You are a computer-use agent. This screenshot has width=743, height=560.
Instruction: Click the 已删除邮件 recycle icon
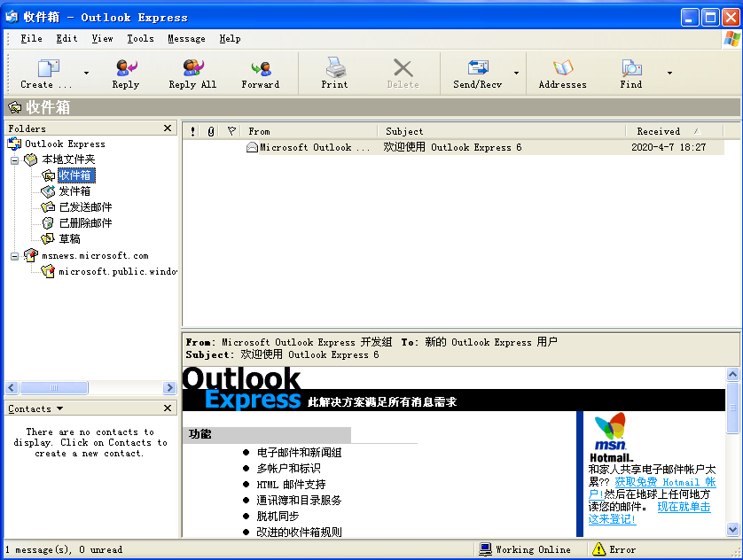tap(48, 223)
